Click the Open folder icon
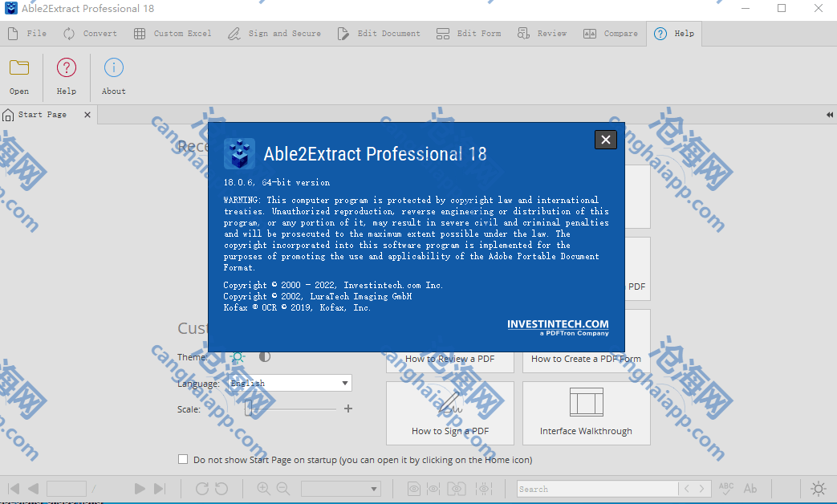Viewport: 837px width, 504px height. point(19,68)
